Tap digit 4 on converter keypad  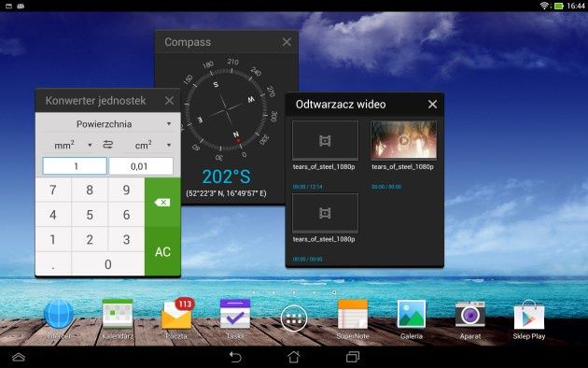click(53, 215)
